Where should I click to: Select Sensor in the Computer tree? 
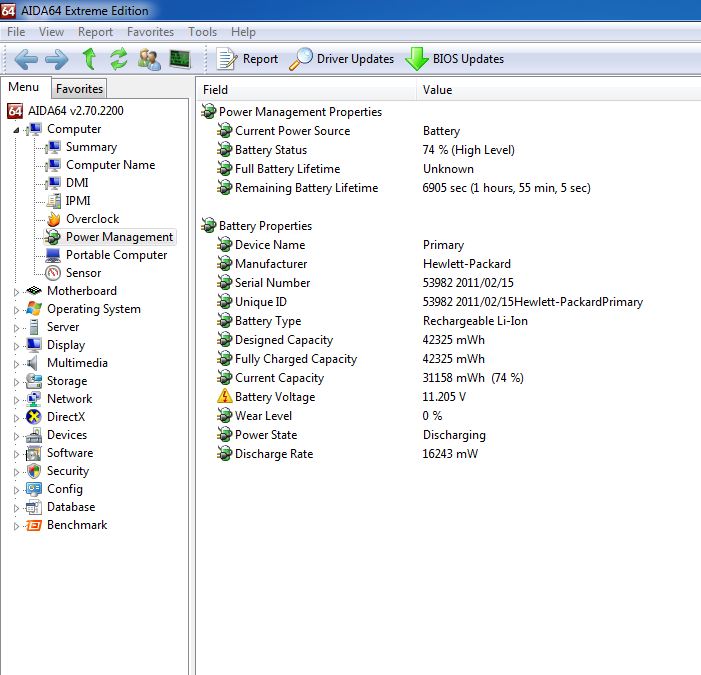click(x=83, y=273)
